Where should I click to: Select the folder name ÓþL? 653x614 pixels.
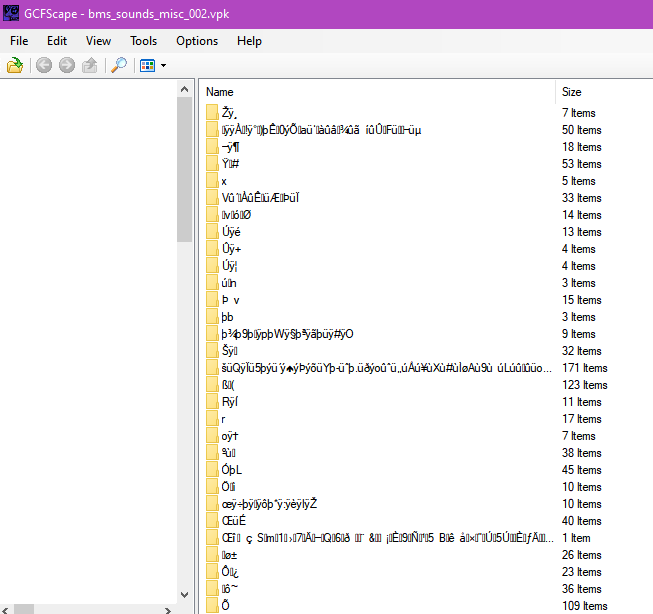(x=232, y=470)
